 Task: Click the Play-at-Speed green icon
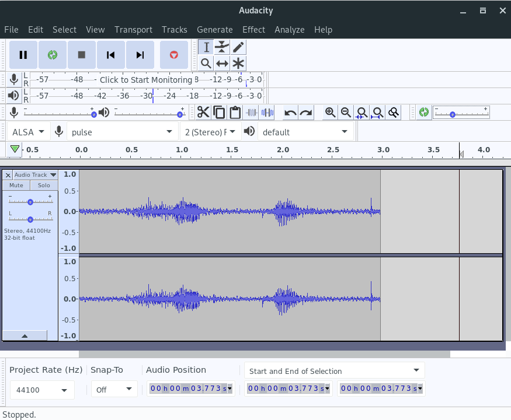click(x=423, y=113)
